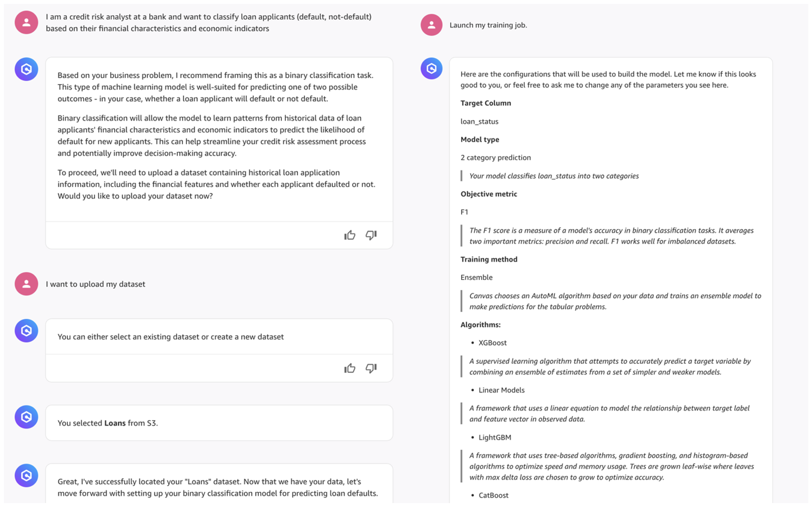Click the user avatar beside the credit risk analyst message
The width and height of the screenshot is (812, 507).
(x=26, y=23)
